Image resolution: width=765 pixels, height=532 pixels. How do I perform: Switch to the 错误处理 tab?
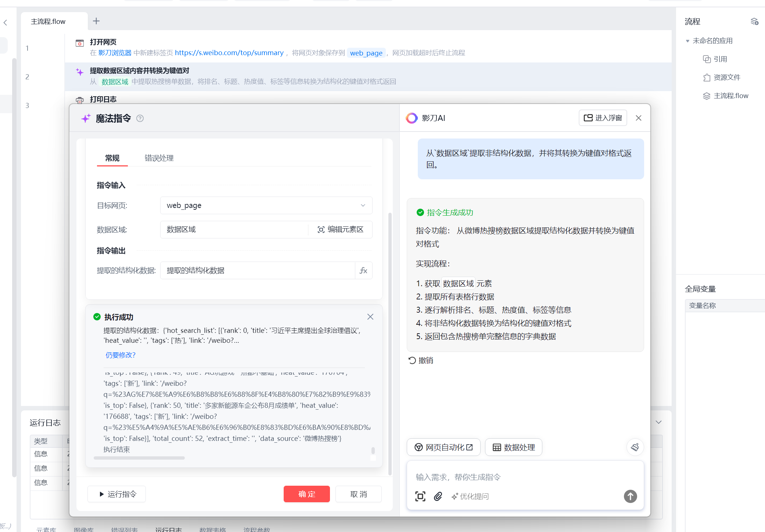159,158
